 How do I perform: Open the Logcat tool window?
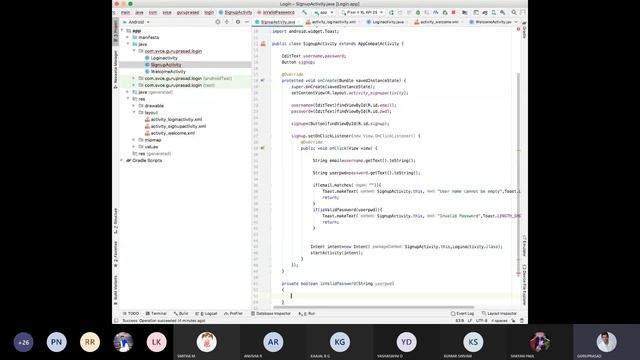point(206,313)
